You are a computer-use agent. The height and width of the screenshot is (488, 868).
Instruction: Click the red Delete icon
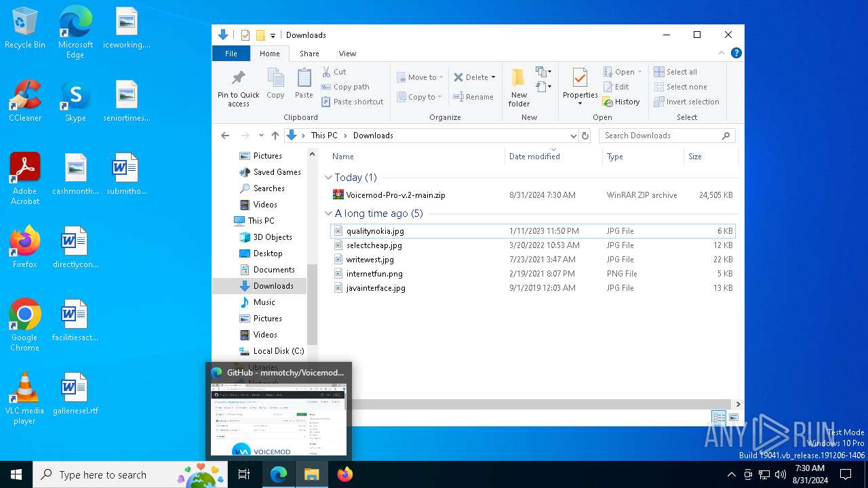click(458, 77)
